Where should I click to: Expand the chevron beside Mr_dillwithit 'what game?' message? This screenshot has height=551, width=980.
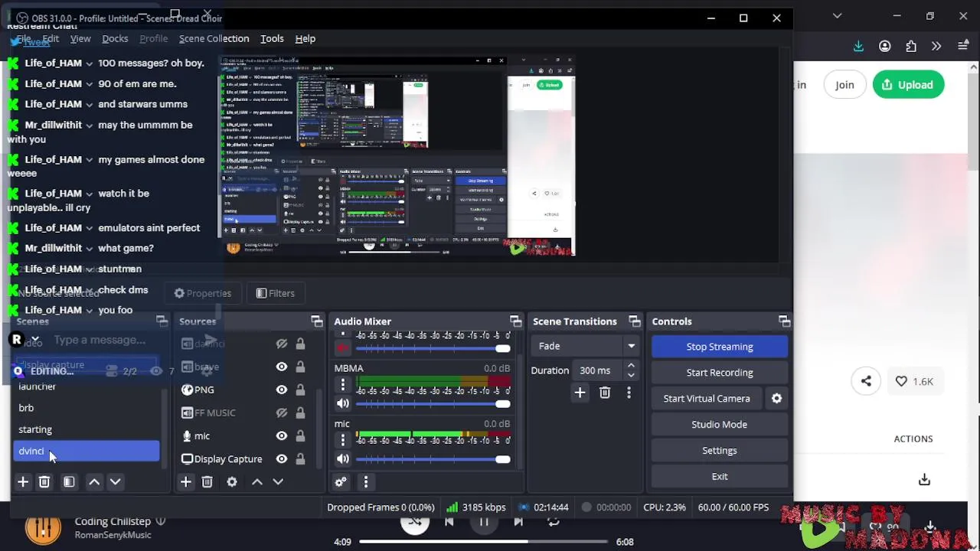(89, 248)
